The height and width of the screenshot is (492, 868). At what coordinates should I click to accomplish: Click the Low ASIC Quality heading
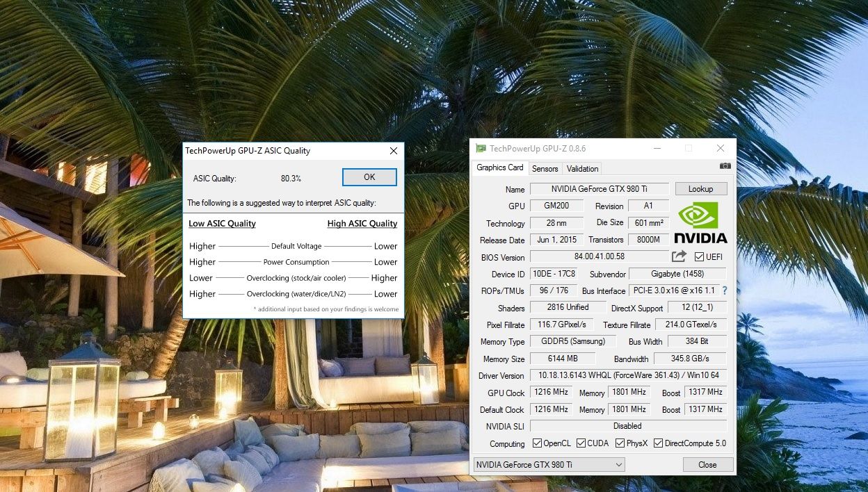223,224
